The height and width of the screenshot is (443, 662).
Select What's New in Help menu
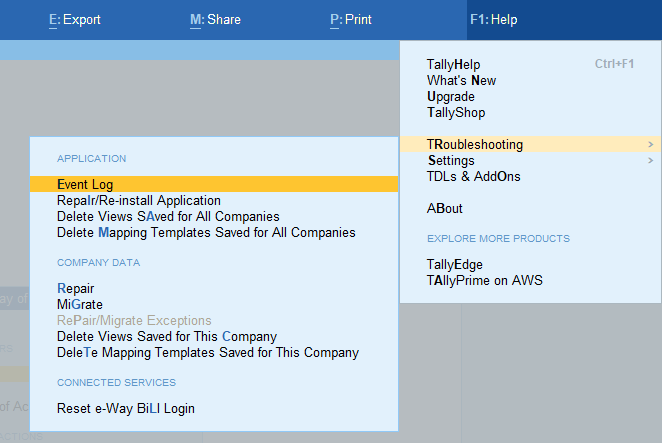(x=461, y=81)
